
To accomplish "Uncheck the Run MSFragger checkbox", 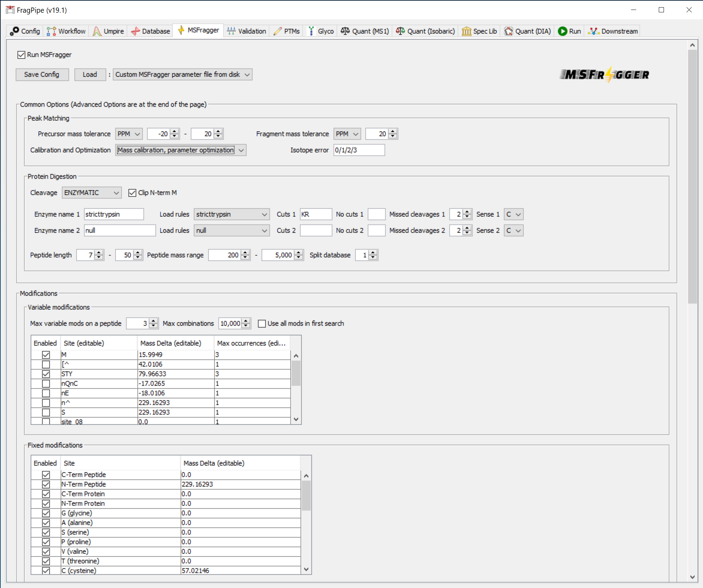I will (x=21, y=55).
